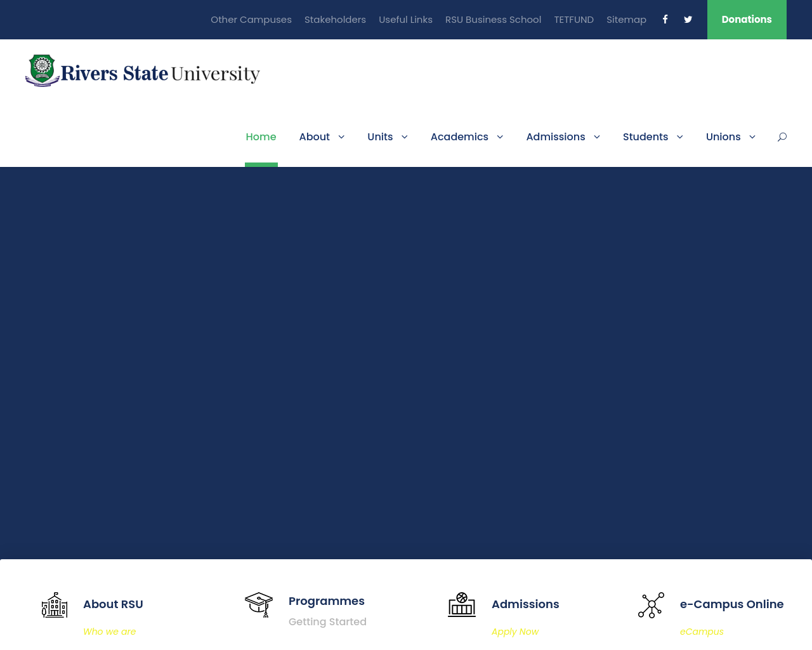Open the Sitemap link
The image size is (812, 650).
pos(626,20)
